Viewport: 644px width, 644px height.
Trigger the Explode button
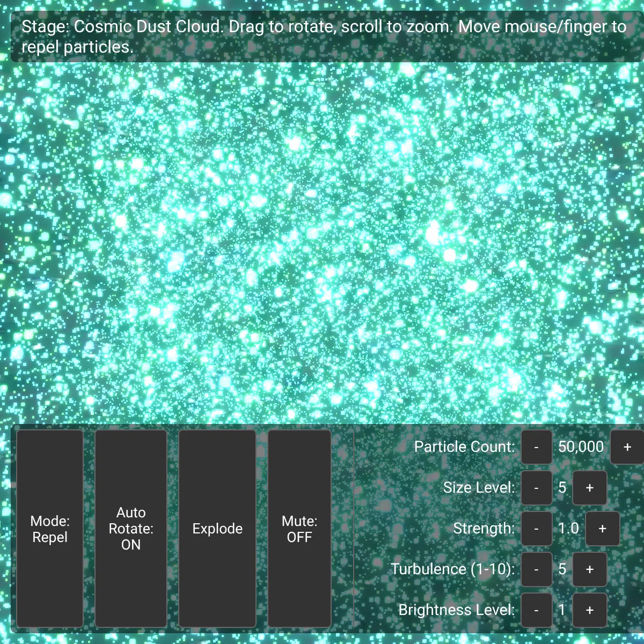pyautogui.click(x=217, y=529)
